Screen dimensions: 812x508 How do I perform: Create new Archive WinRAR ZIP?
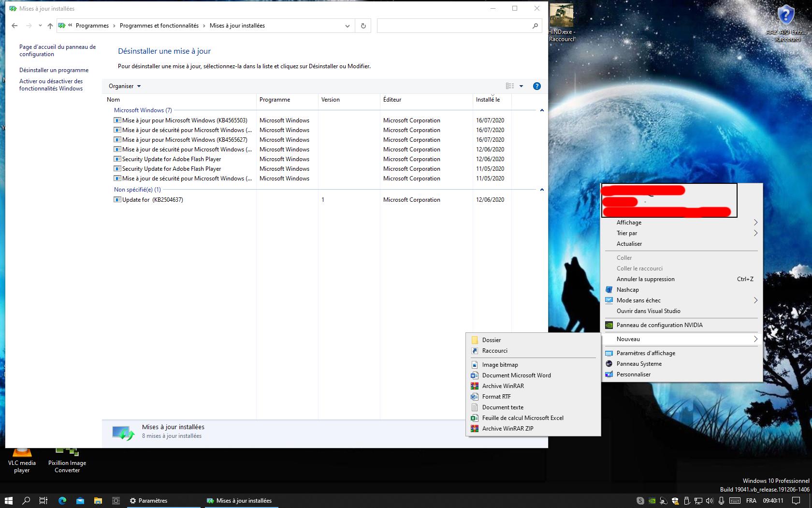pos(533,429)
